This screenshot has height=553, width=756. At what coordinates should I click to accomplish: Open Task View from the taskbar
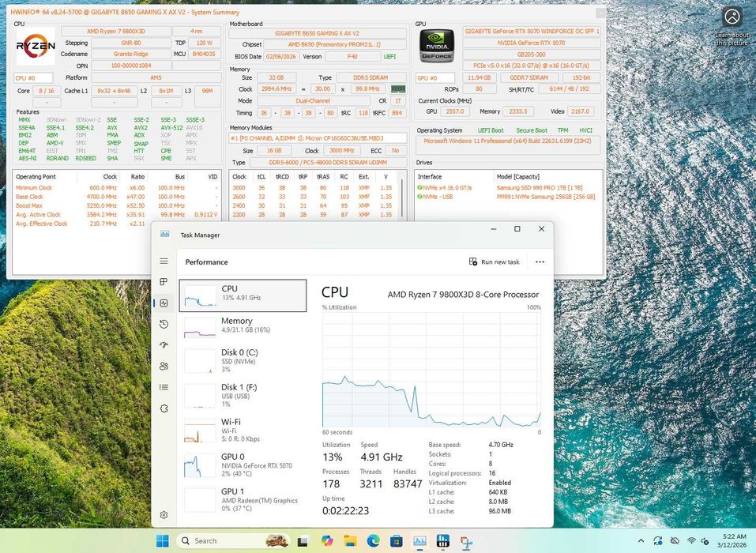[x=303, y=541]
